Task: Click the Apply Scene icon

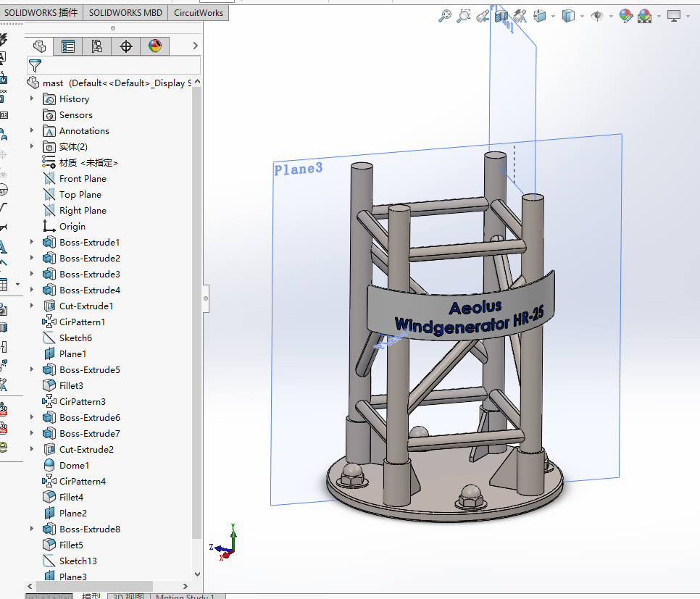Action: point(645,16)
